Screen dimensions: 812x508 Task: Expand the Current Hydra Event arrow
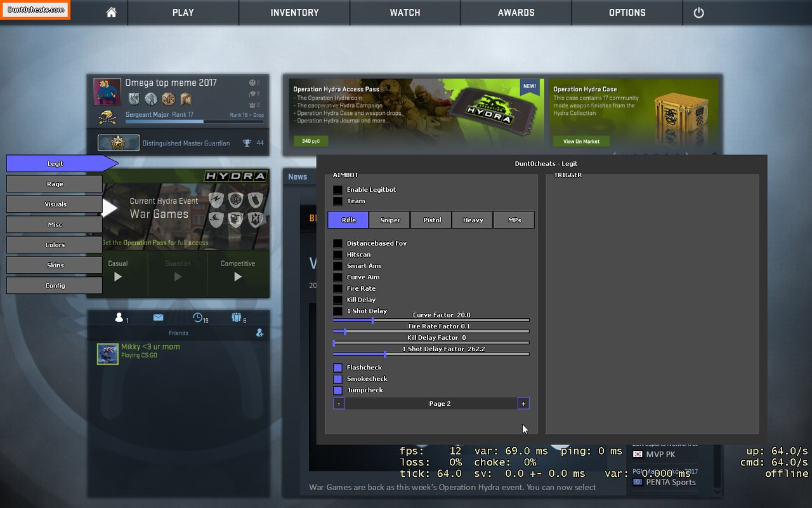click(x=110, y=208)
